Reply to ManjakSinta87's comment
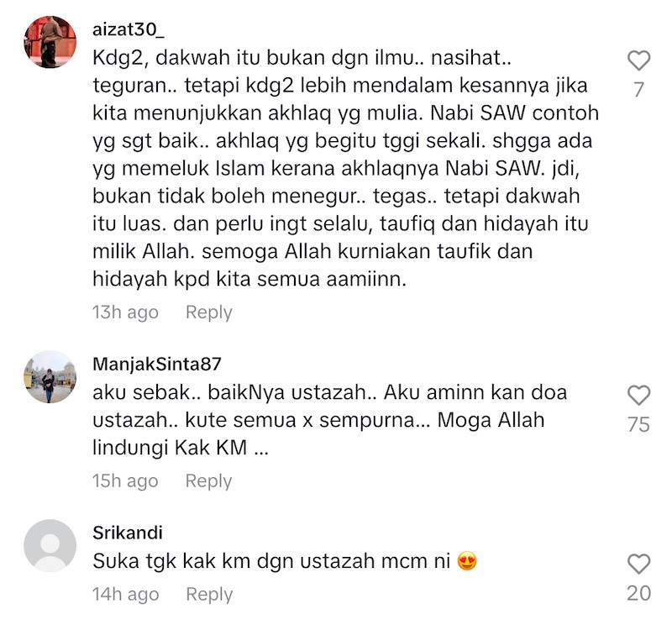 [208, 480]
